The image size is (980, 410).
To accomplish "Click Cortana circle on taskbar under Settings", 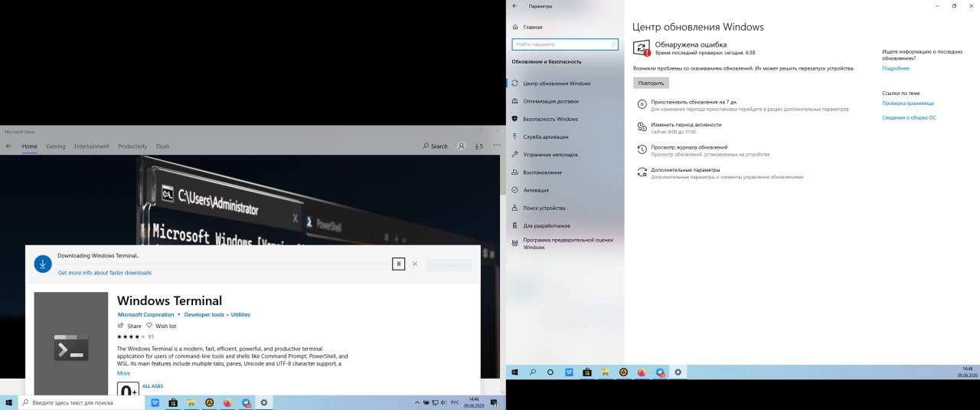I will (x=550, y=372).
